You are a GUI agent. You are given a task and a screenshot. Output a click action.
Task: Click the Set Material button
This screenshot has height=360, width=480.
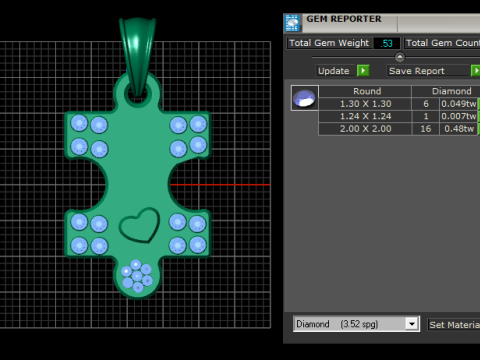(454, 324)
